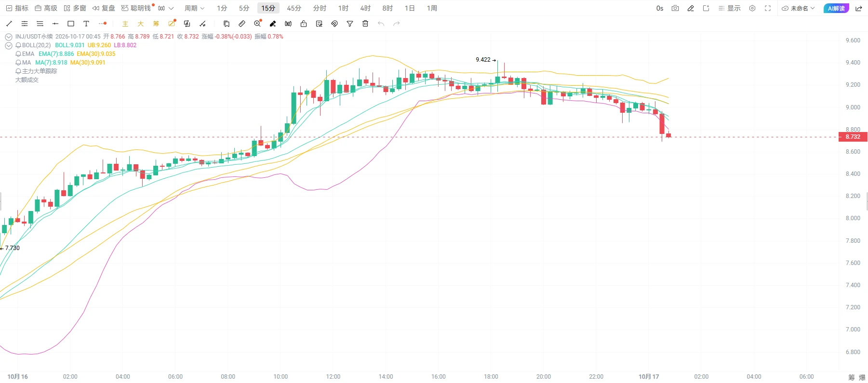Click the trash icon to delete drawings

pyautogui.click(x=365, y=24)
